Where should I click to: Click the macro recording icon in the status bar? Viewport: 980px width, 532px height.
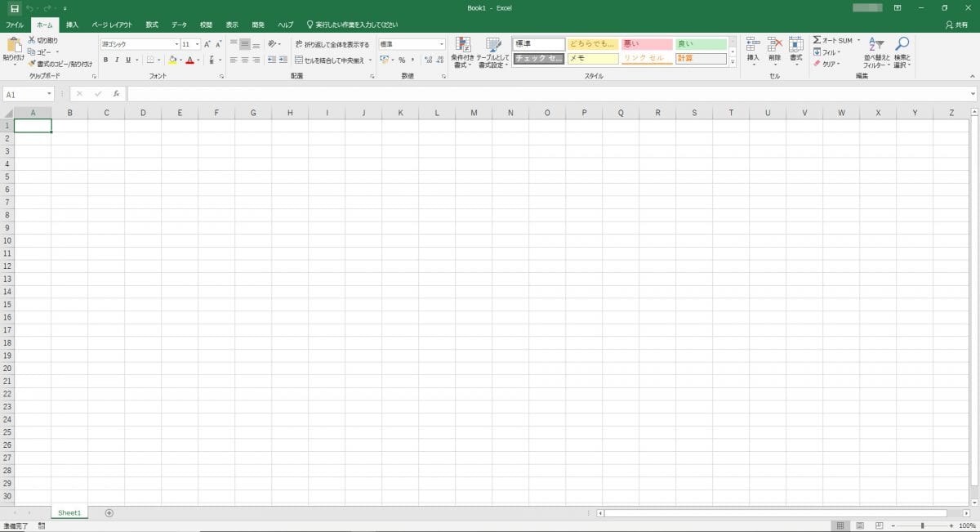[41, 525]
